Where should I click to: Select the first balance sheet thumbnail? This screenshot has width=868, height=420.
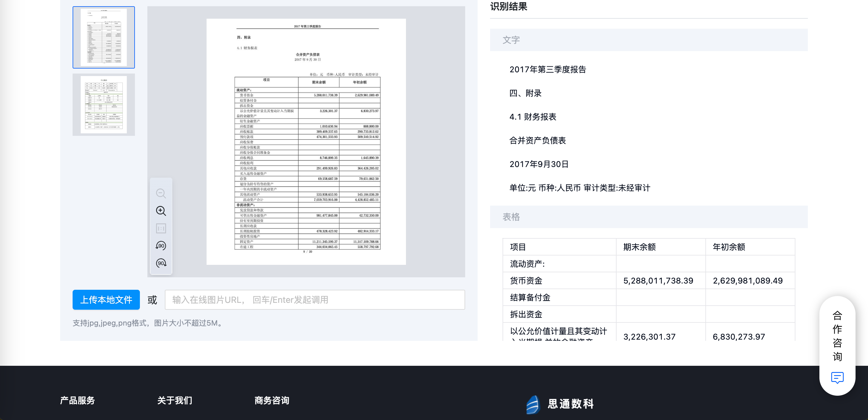[x=104, y=37]
